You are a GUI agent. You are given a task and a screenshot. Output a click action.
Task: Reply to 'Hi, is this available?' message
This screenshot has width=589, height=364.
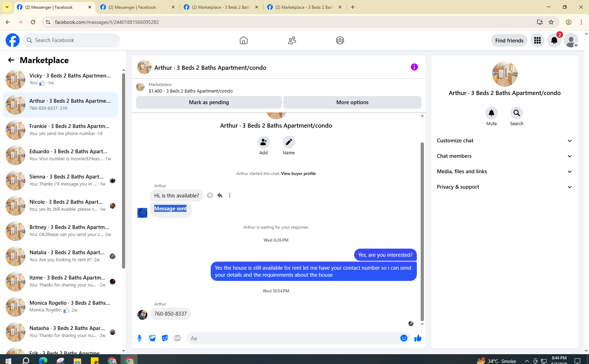(x=220, y=195)
